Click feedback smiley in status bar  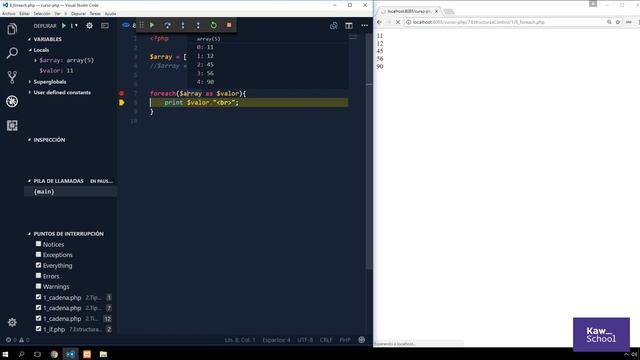361,340
